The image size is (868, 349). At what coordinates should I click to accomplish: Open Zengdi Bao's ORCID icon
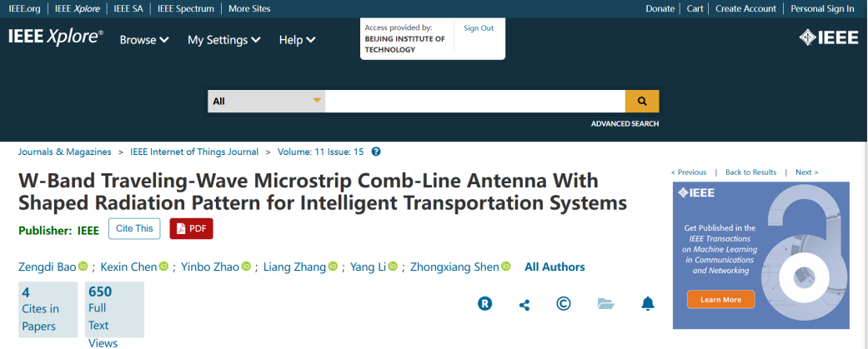click(83, 267)
